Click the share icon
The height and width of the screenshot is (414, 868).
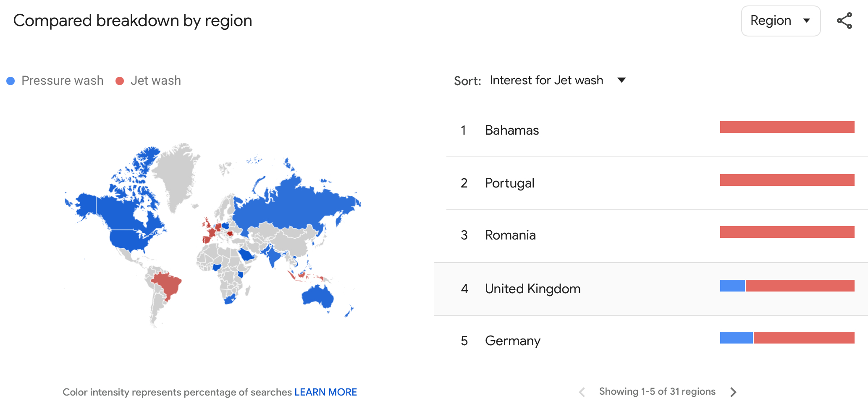(844, 21)
